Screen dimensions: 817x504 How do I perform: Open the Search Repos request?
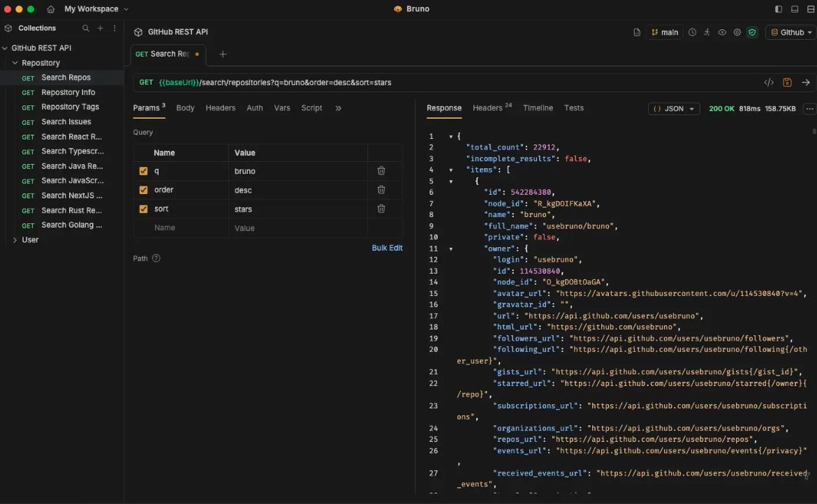point(62,77)
